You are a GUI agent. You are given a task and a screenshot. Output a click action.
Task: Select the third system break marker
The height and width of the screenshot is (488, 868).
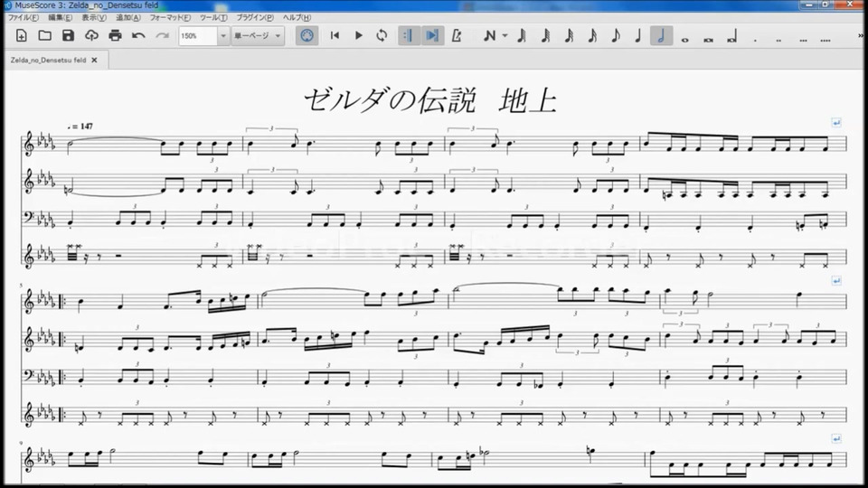tap(835, 439)
